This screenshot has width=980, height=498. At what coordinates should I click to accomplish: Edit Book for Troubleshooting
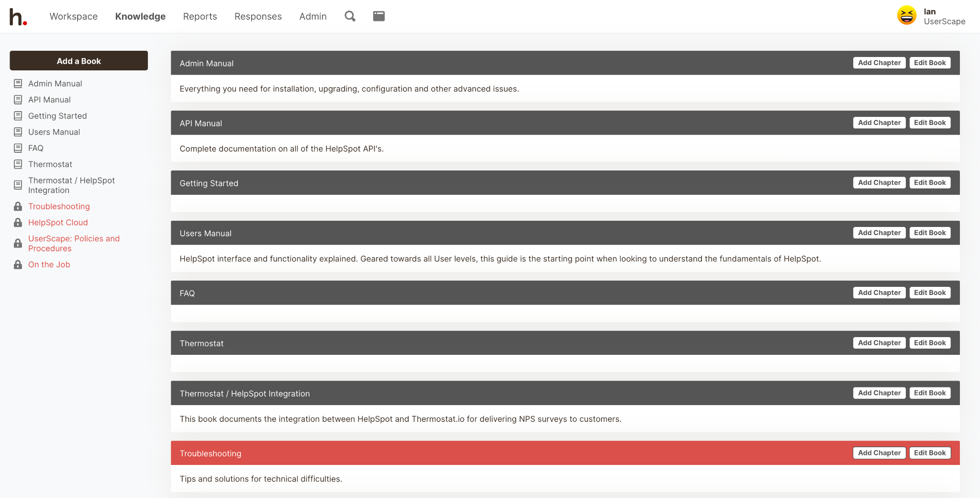point(930,453)
